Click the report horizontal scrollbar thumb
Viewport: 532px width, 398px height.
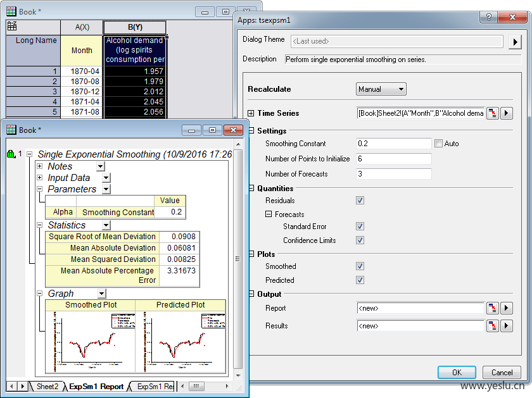click(x=196, y=386)
